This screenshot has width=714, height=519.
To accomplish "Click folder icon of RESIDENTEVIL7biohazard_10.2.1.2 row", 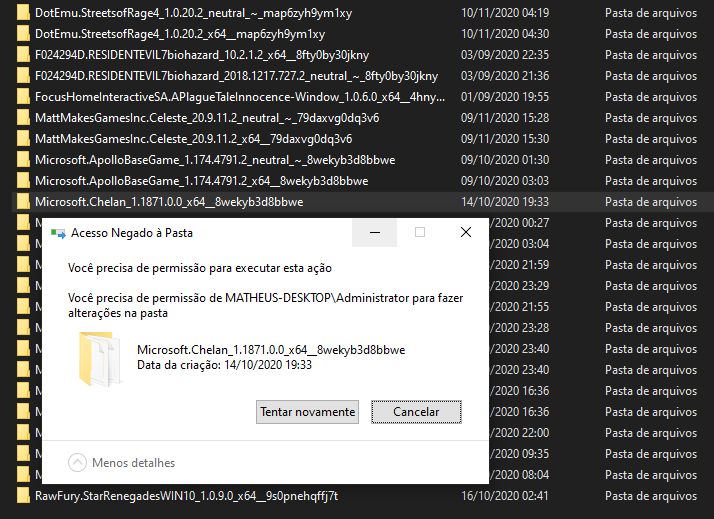I will point(23,55).
